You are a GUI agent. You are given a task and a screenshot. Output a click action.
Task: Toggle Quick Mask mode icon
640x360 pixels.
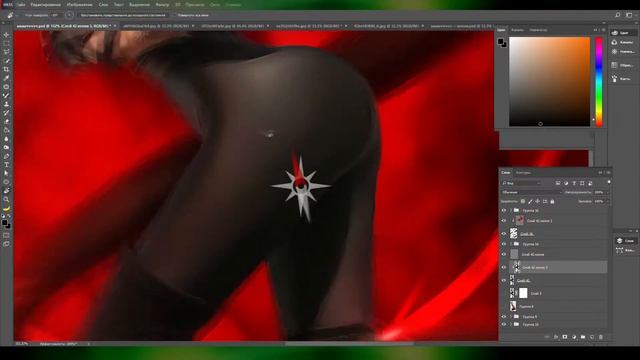[6, 236]
